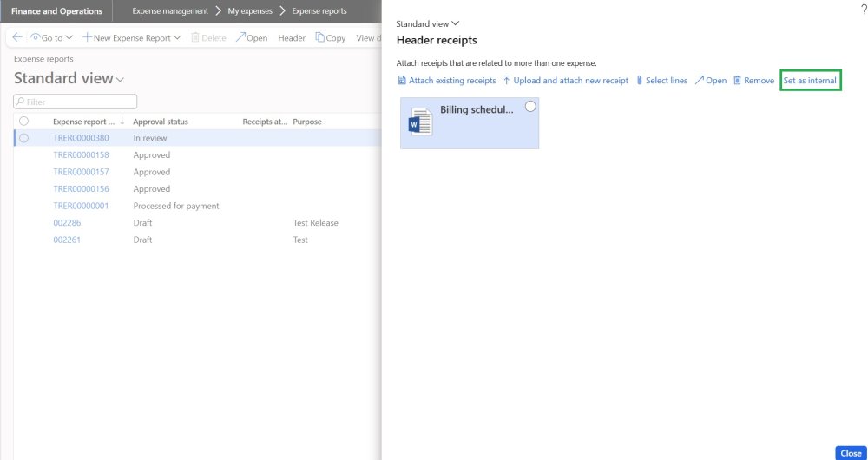Image resolution: width=868 pixels, height=460 pixels.
Task: Click Expense management breadcrumb
Action: click(170, 11)
